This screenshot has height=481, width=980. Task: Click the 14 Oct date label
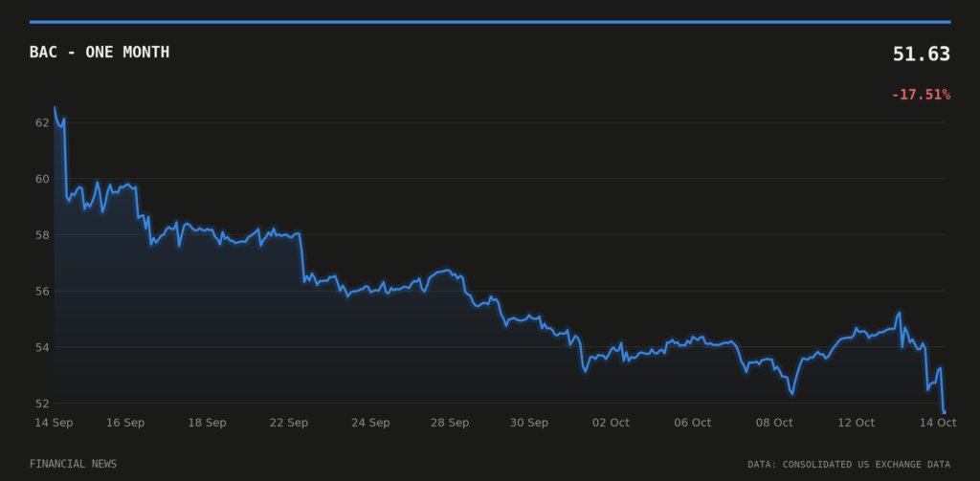938,423
